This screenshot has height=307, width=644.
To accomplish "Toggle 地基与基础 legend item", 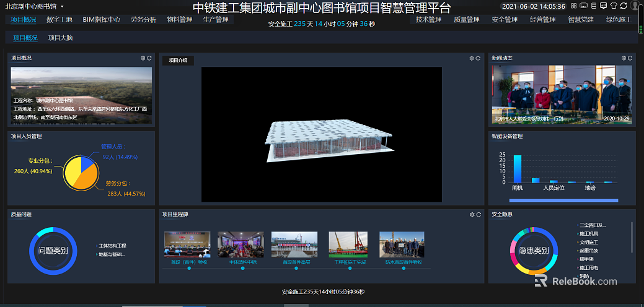I will pos(110,254).
